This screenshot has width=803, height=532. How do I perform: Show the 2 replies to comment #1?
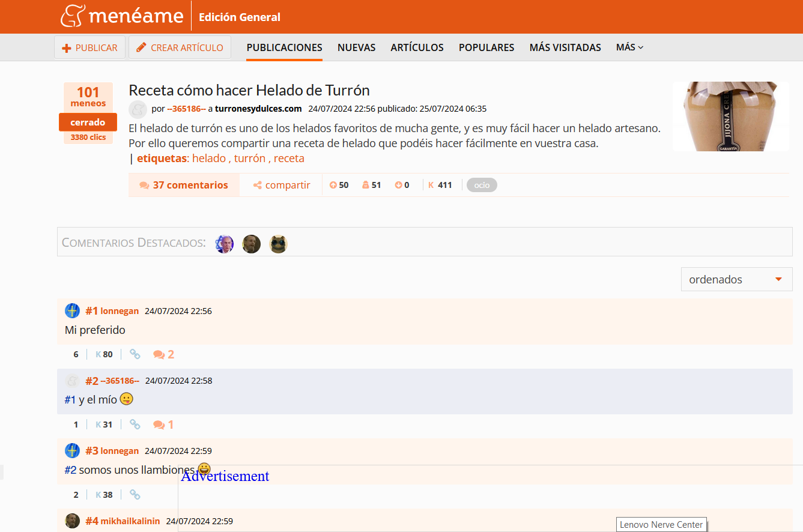163,354
